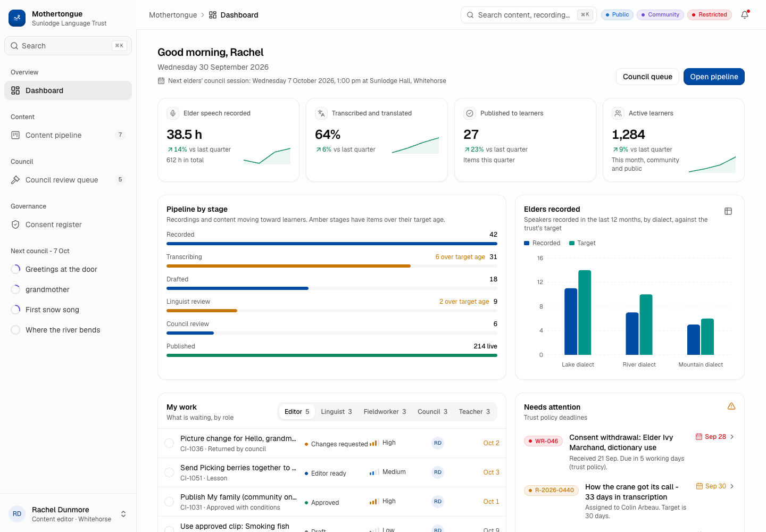The image size is (766, 532).
Task: Select the Council tab in My work
Action: 432,412
